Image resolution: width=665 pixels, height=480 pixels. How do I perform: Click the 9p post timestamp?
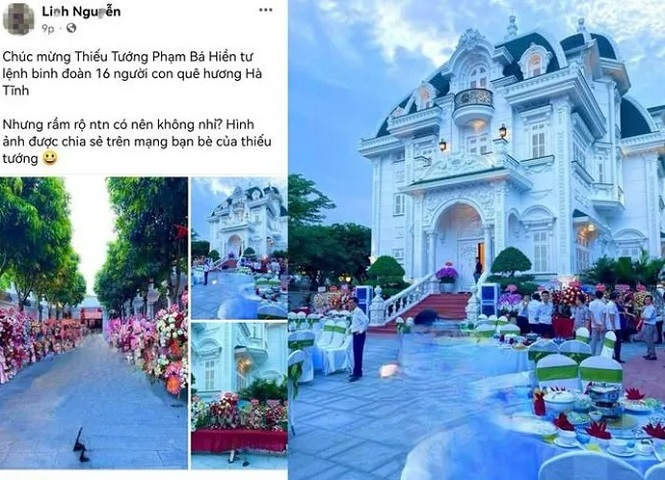pos(48,28)
